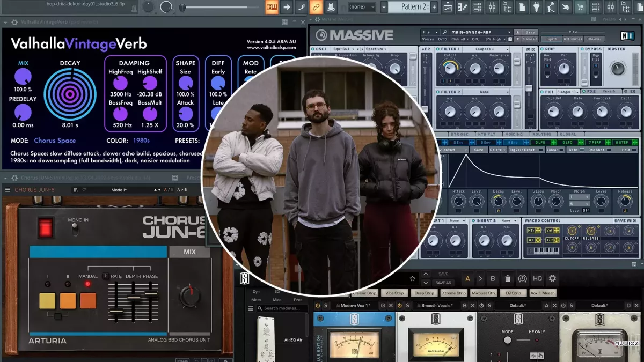Image resolution: width=644 pixels, height=362 pixels.
Task: Load the Vibe Strip preset
Action: [x=394, y=293]
